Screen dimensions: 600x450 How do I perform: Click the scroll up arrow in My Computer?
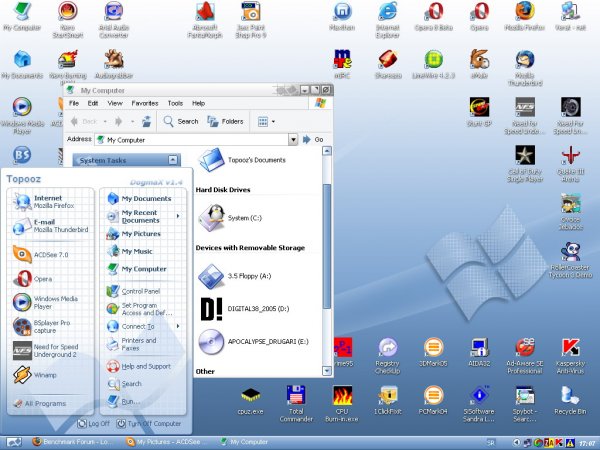(327, 151)
